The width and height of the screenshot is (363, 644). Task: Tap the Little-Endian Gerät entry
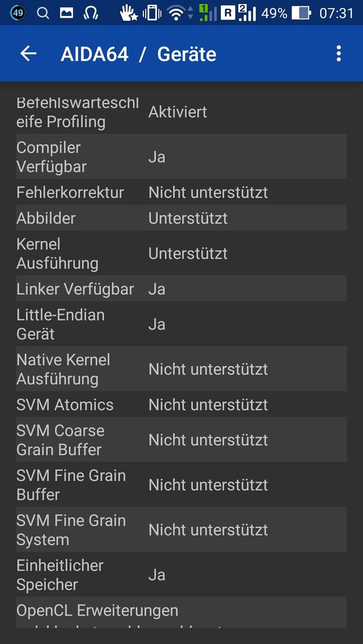click(x=181, y=324)
